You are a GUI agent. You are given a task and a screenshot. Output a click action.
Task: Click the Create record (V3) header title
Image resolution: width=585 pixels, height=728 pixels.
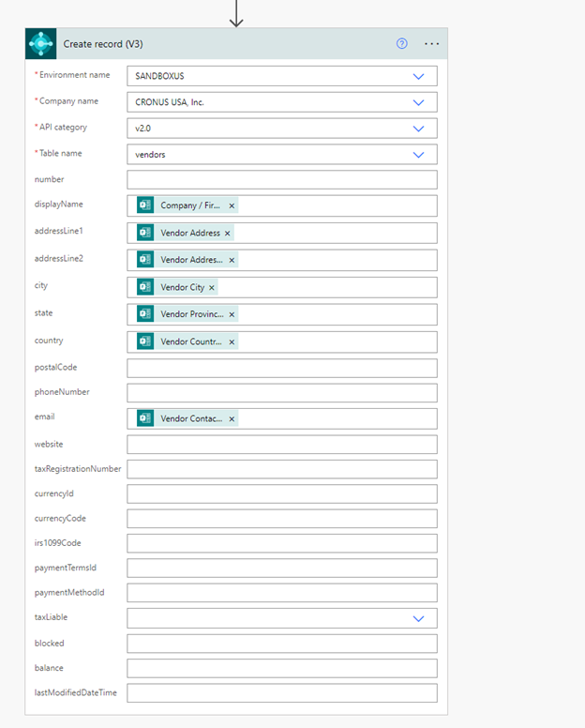(x=103, y=44)
